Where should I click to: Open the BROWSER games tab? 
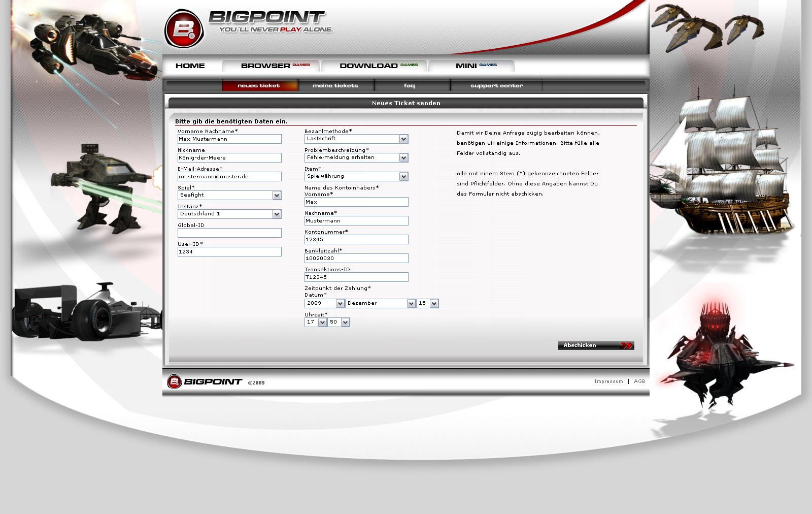click(x=272, y=66)
